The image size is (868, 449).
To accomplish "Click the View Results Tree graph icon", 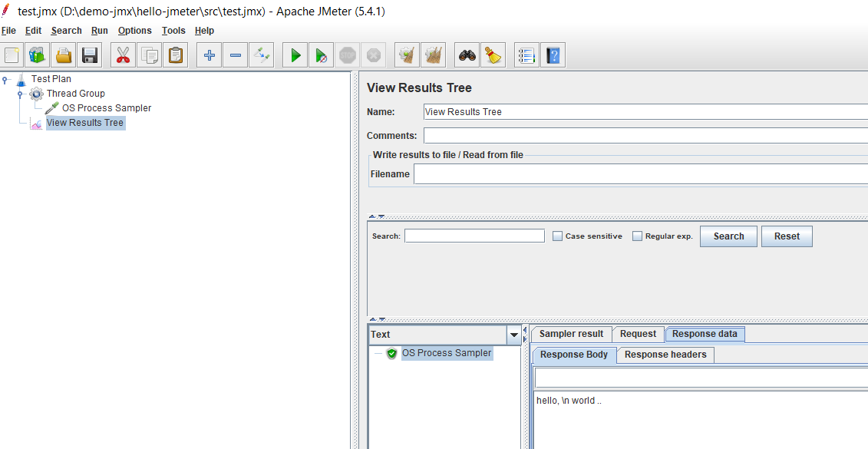I will click(37, 124).
